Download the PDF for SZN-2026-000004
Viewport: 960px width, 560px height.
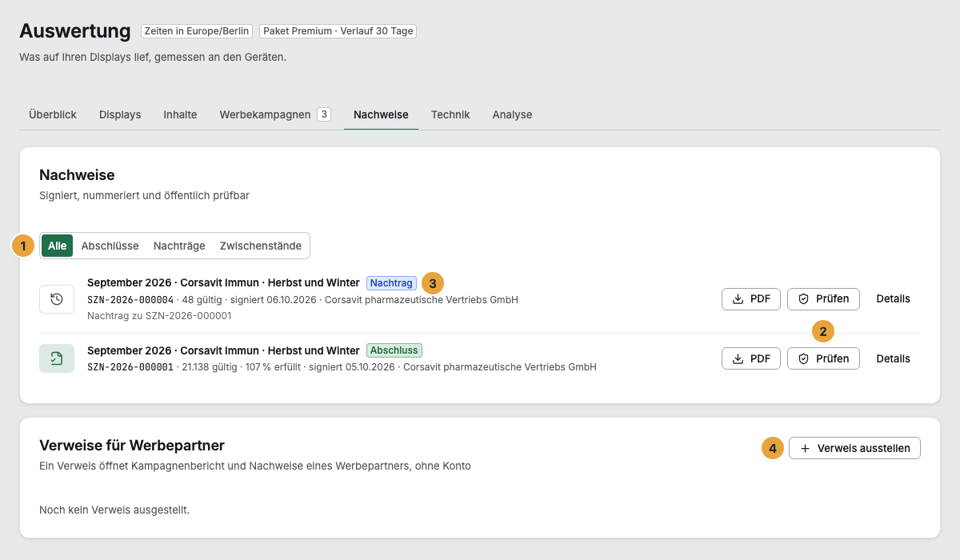751,299
